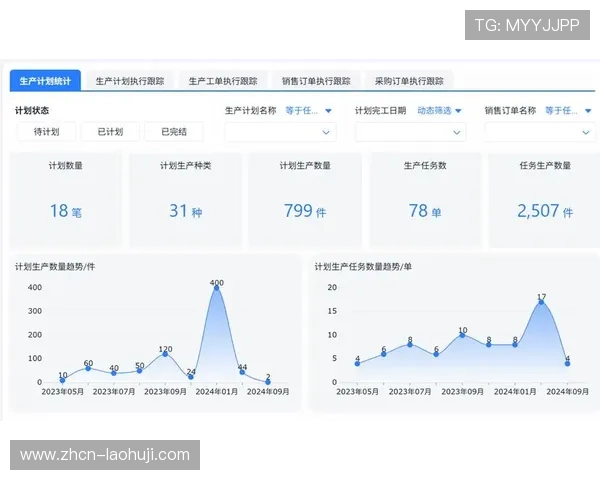Expand the 生产计划名称 value select box

280,132
